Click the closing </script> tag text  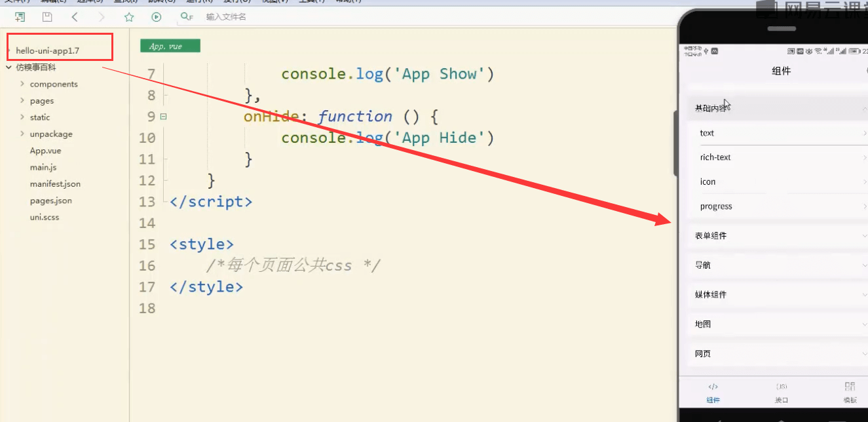[x=211, y=202]
